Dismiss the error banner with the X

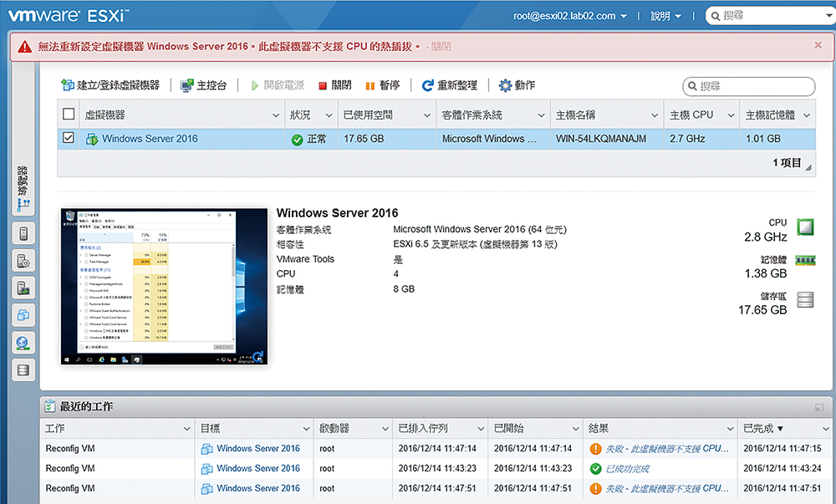tap(818, 45)
